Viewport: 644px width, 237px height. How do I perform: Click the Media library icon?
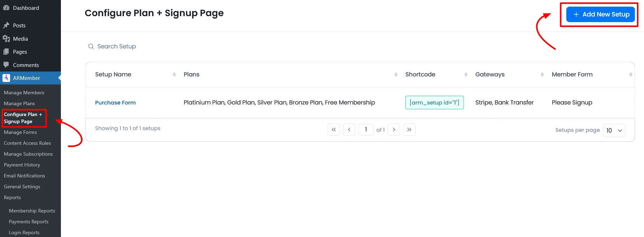pos(6,39)
